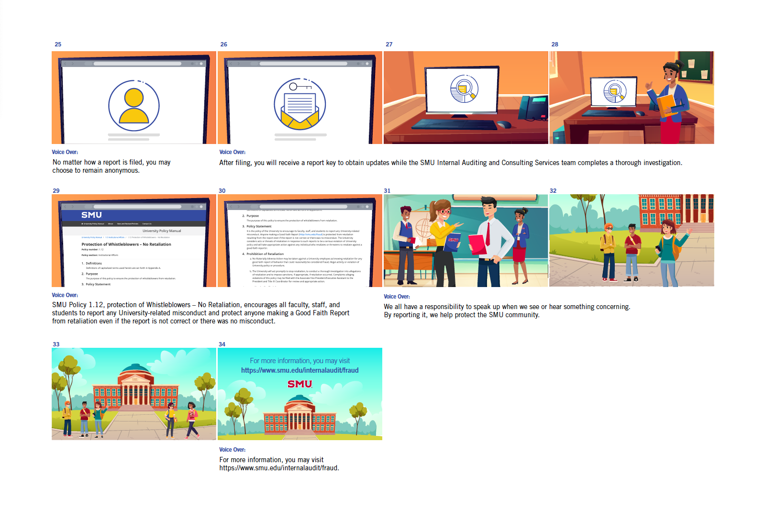Click the browser forward arrow in frame 25
765x532 pixels.
click(x=73, y=64)
